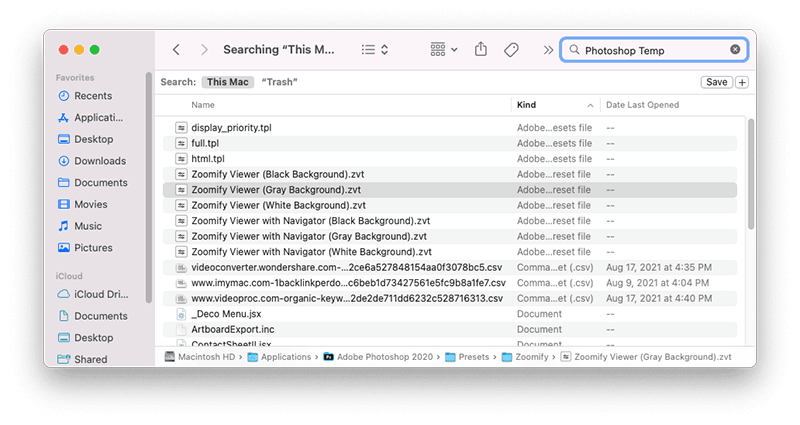The width and height of the screenshot is (800, 425).
Task: Click the file list vertical scrollbar
Action: coord(751,174)
